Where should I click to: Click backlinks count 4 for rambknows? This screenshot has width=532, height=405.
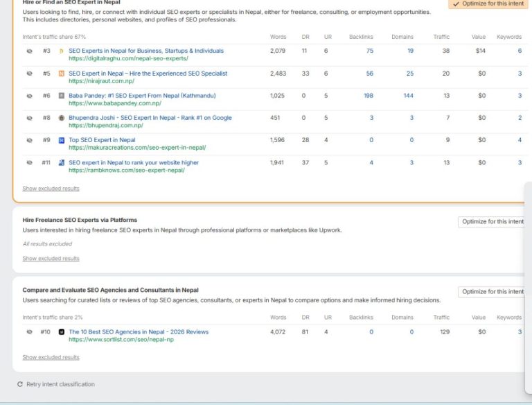point(371,163)
